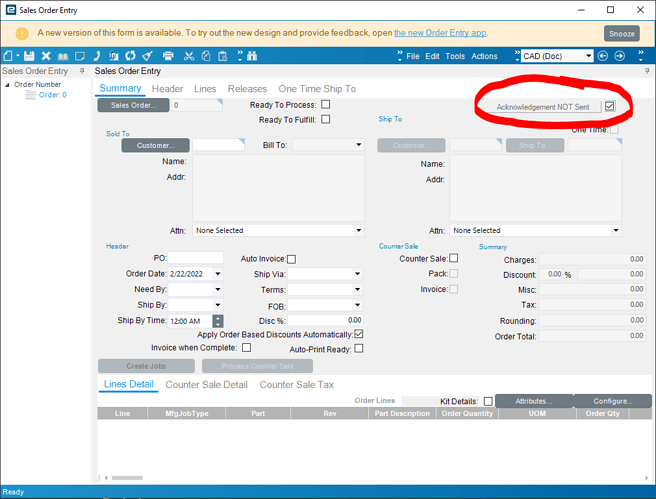Image resolution: width=656 pixels, height=499 pixels.
Task: Open the Tools menu
Action: (455, 56)
